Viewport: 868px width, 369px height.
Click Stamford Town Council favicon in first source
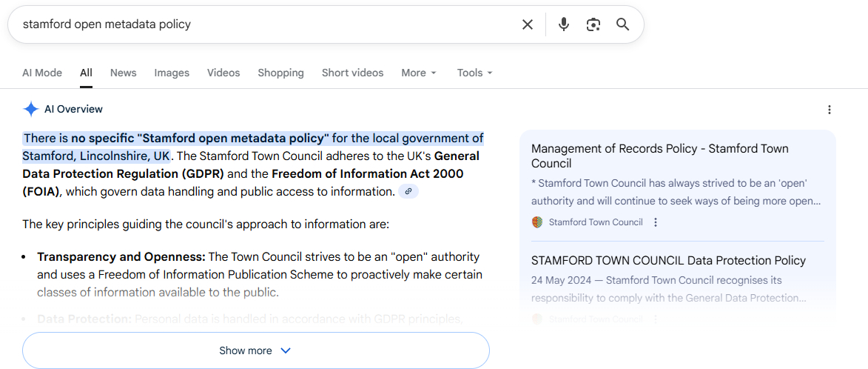[537, 222]
